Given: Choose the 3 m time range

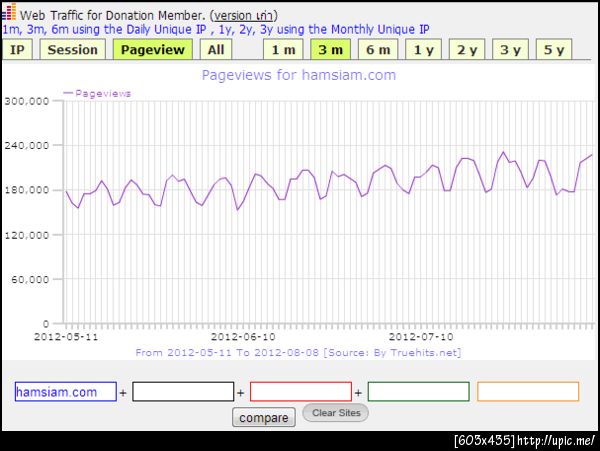Looking at the screenshot, I should pyautogui.click(x=330, y=50).
